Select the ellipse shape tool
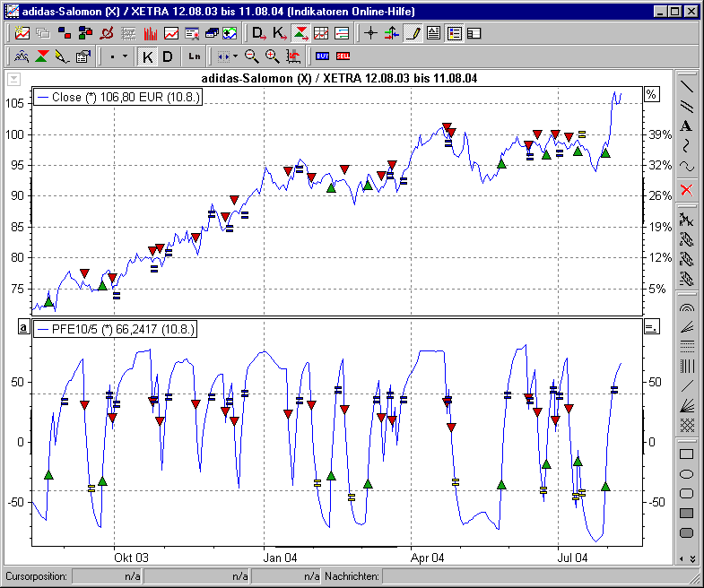 [686, 473]
